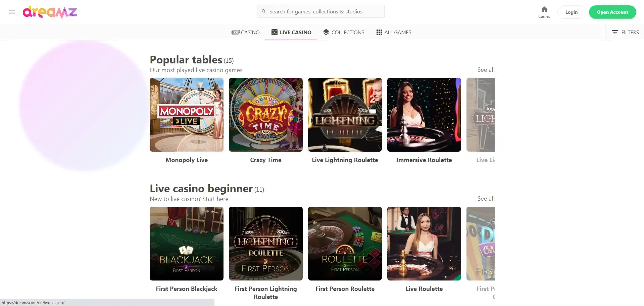
Task: Click the Casino home icon
Action: coord(544,10)
